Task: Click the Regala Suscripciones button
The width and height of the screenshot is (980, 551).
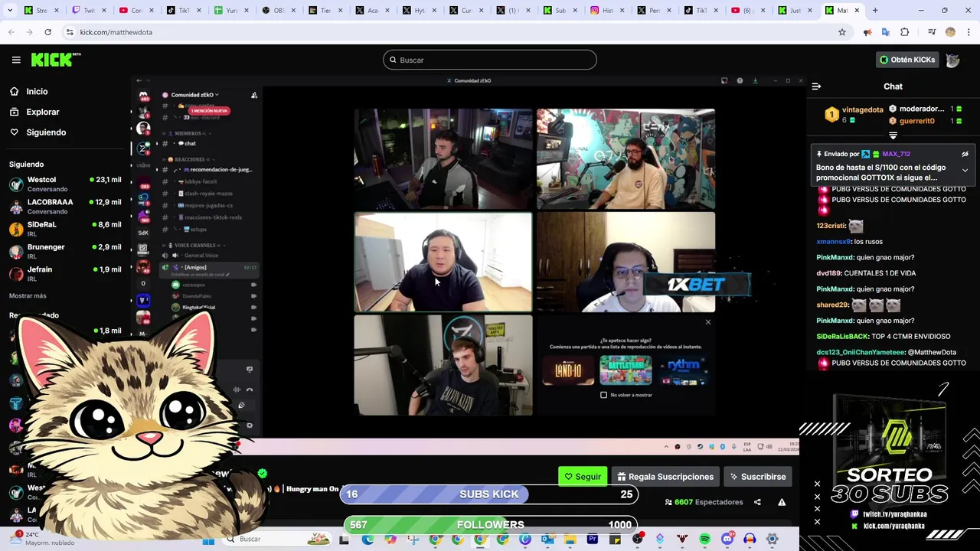Action: [665, 477]
